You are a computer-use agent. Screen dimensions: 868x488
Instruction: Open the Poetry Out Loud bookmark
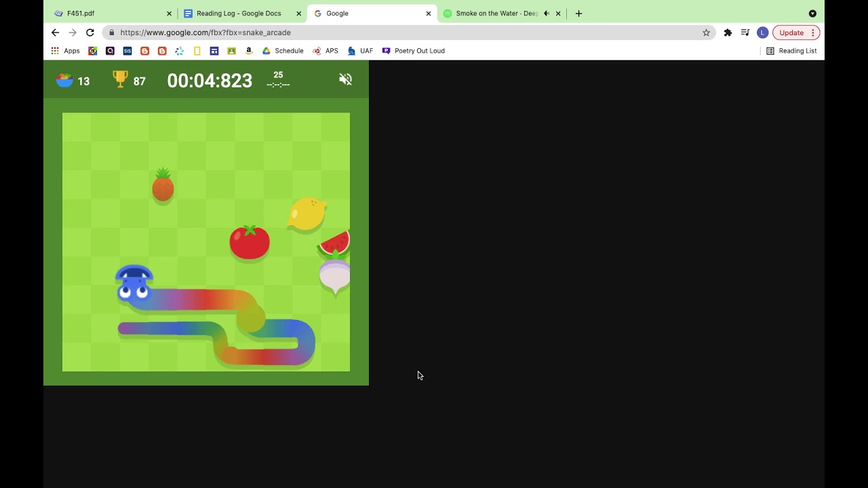tap(414, 51)
